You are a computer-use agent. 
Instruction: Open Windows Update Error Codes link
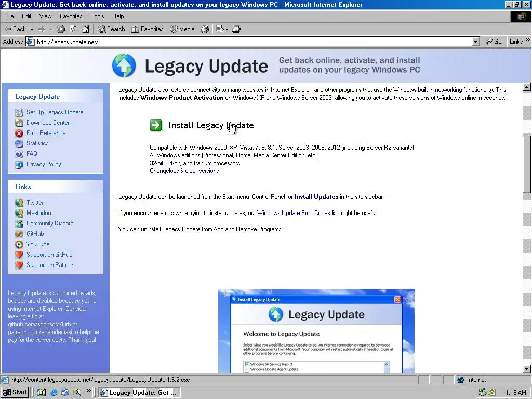[x=294, y=213]
